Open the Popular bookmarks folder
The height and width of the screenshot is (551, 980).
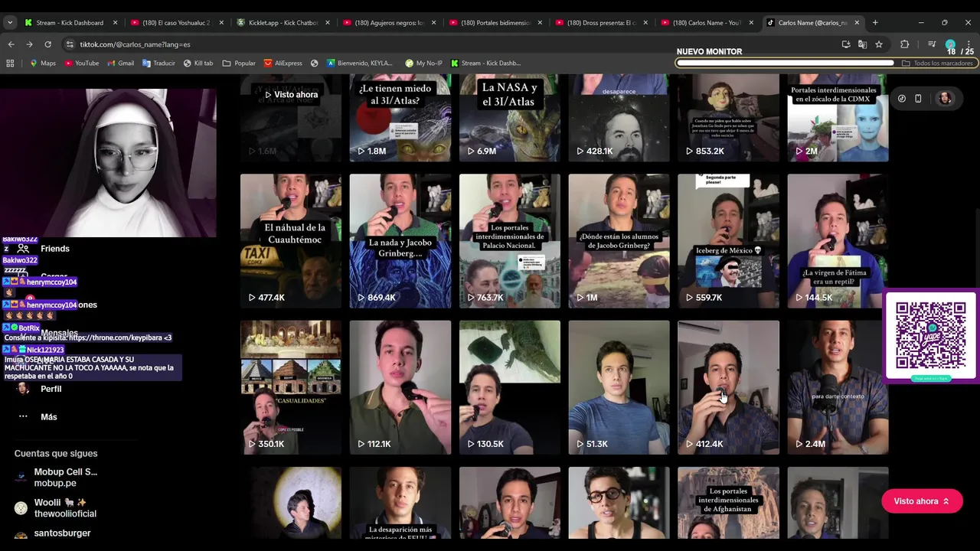pos(239,64)
